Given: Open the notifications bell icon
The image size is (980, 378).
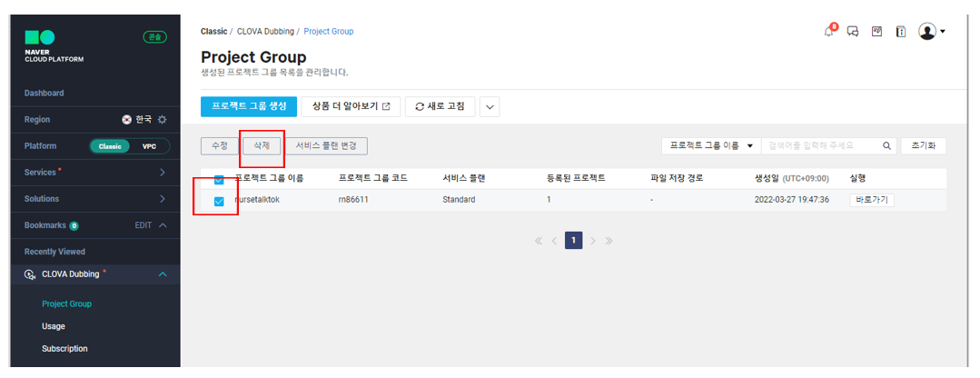Looking at the screenshot, I should 830,31.
